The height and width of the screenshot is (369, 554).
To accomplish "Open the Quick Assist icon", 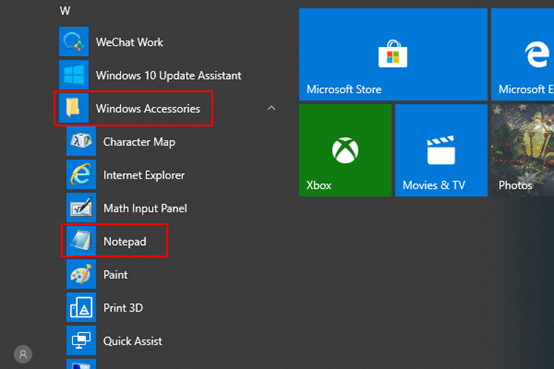I will [x=81, y=340].
